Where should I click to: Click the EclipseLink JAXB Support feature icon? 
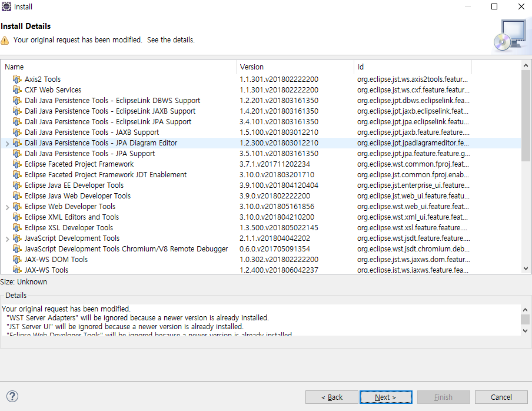pos(17,111)
